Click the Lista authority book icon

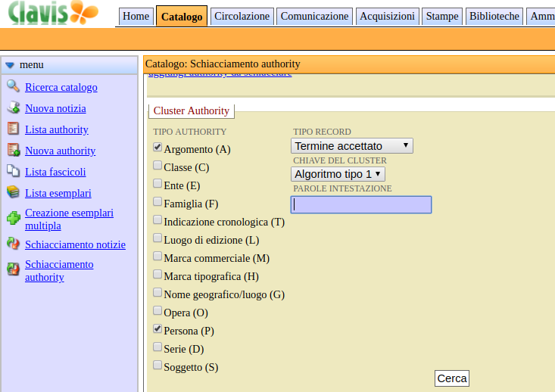point(13,129)
